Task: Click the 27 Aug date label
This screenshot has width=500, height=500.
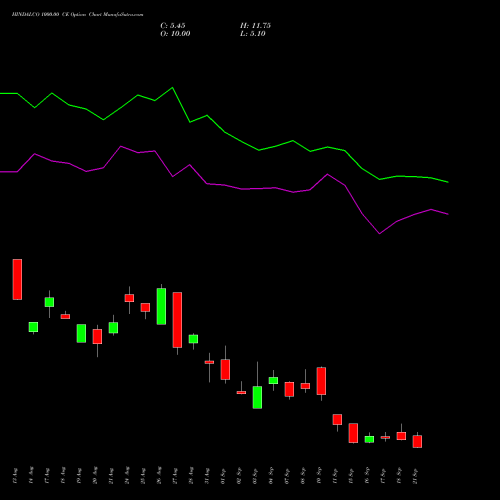Action: 175,475
